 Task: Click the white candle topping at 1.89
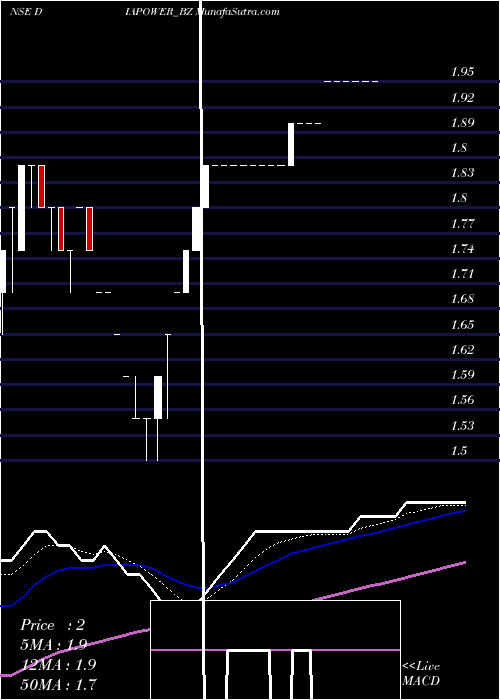[291, 144]
